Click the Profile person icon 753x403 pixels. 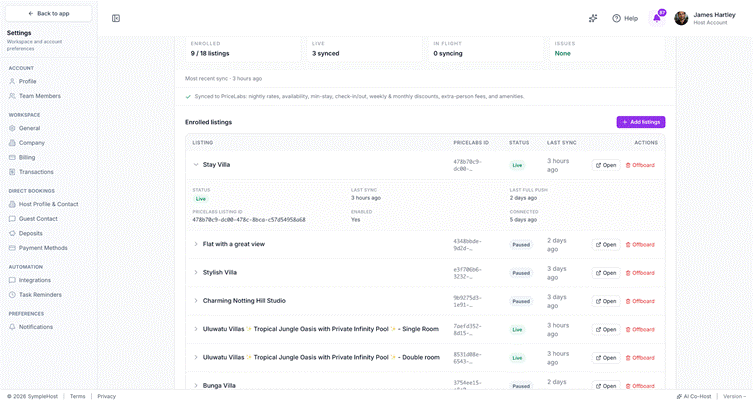pyautogui.click(x=12, y=81)
